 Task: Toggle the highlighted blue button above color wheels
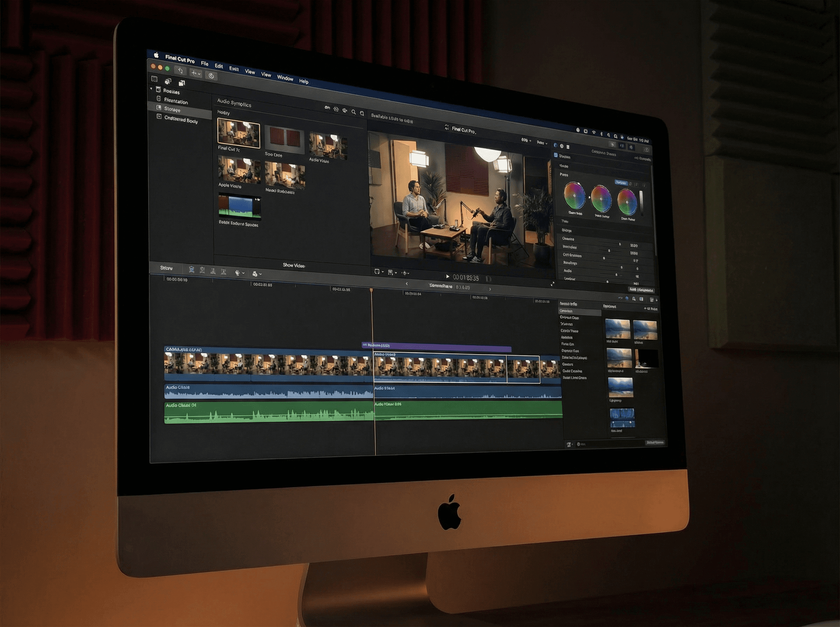click(x=621, y=183)
